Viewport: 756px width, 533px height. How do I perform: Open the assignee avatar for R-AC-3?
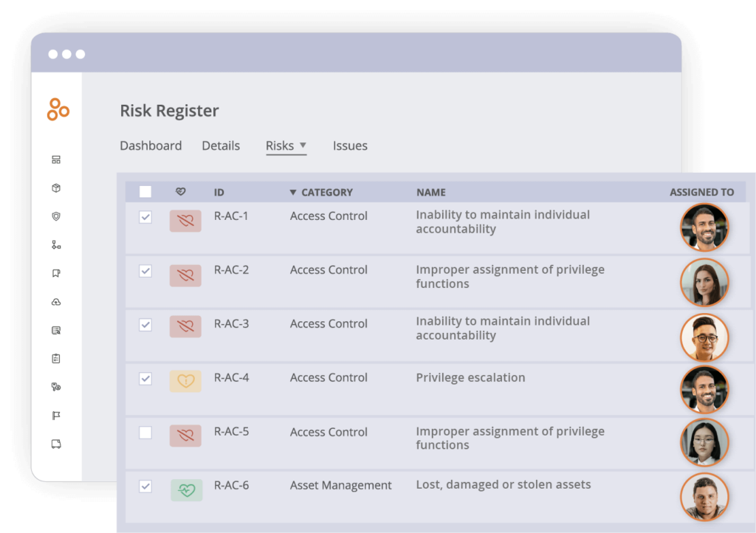704,338
